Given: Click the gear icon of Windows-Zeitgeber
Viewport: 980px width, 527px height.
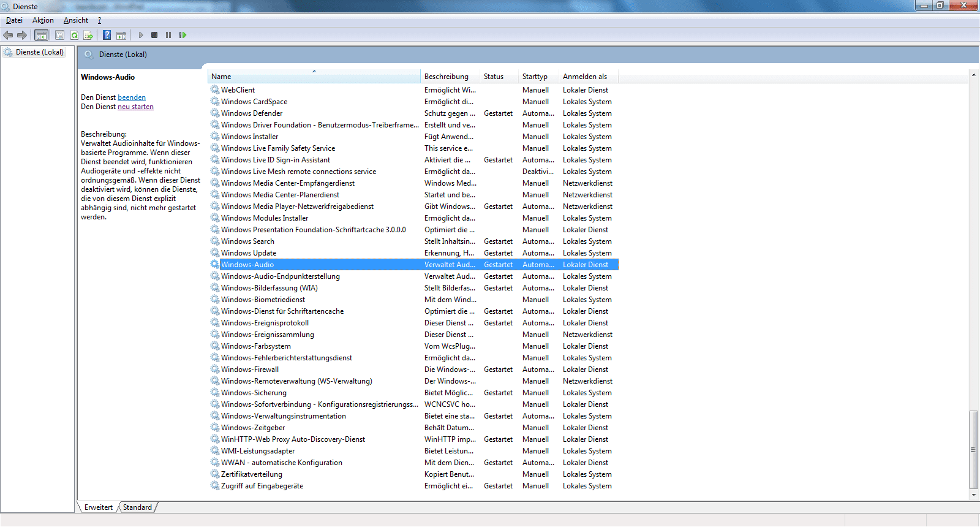Looking at the screenshot, I should click(215, 428).
